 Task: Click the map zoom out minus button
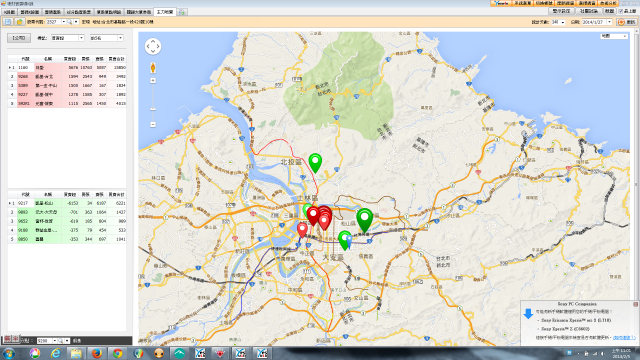[153, 124]
